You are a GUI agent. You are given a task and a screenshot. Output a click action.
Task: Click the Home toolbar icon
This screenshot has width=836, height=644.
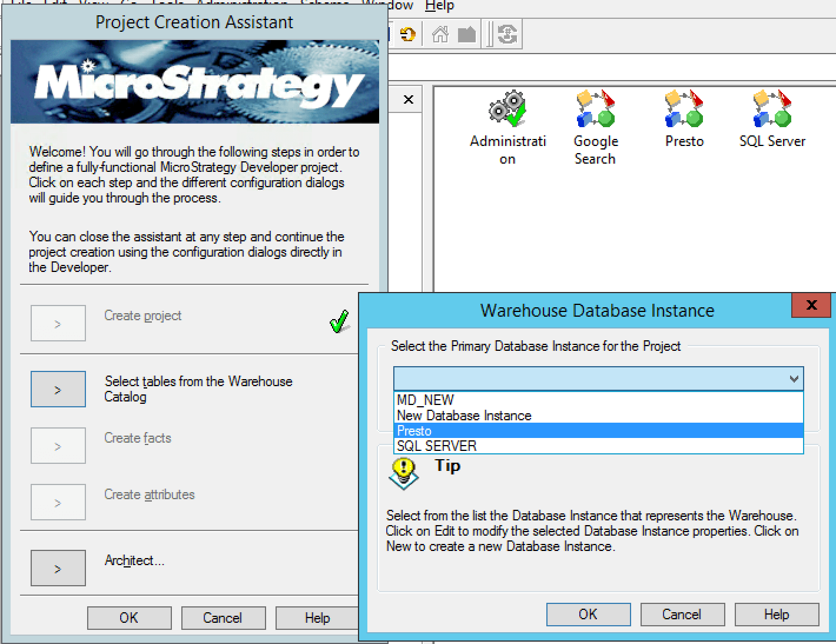tap(440, 35)
